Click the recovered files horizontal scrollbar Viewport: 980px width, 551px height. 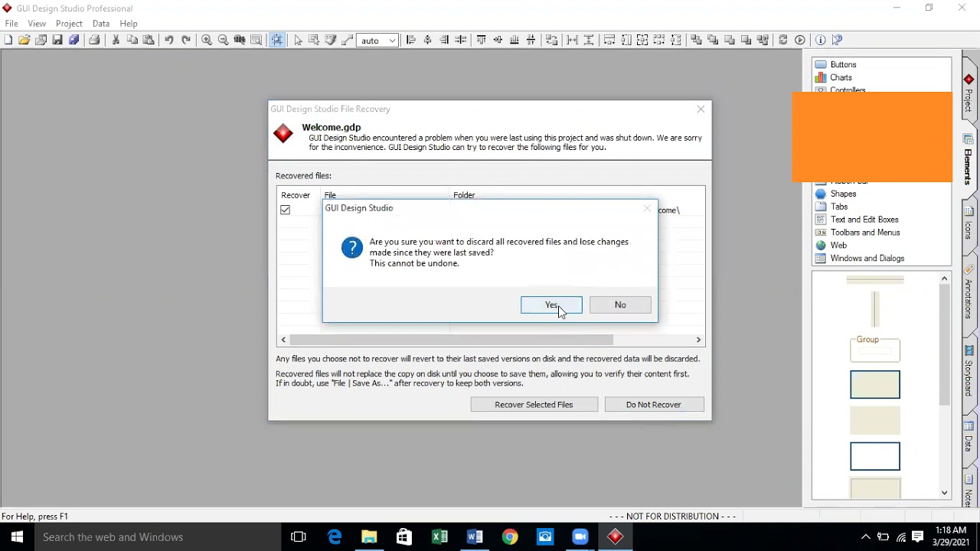click(451, 340)
